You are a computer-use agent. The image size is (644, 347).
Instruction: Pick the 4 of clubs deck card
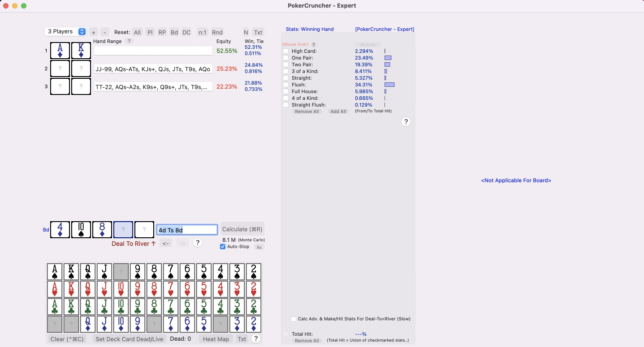pyautogui.click(x=220, y=307)
